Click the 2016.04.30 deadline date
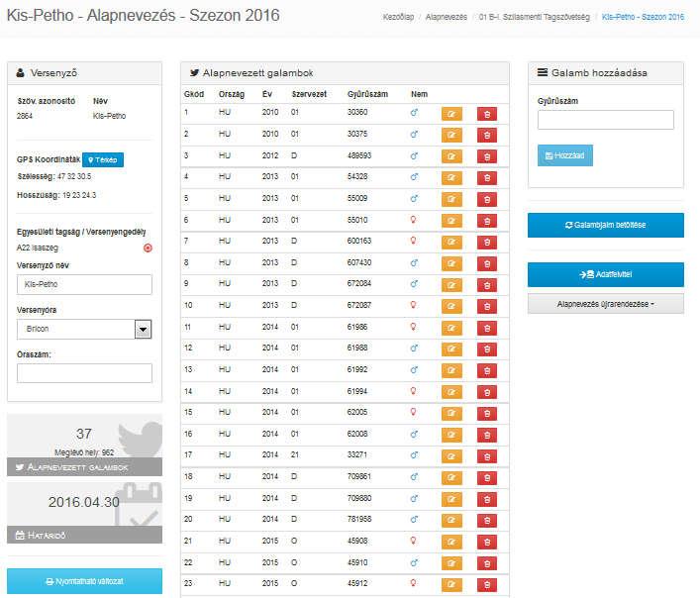Image resolution: width=700 pixels, height=598 pixels. [x=84, y=502]
